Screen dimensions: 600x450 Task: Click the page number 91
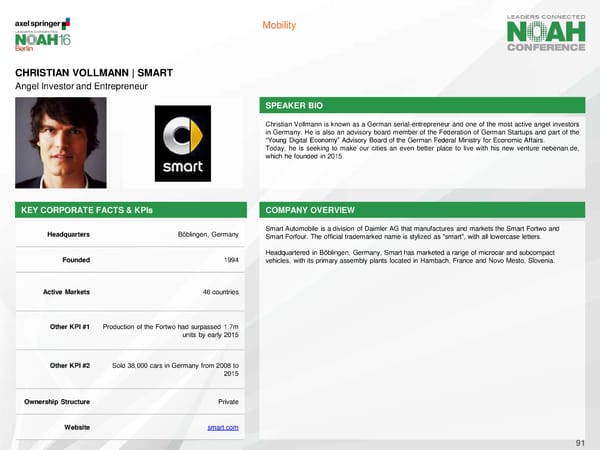(580, 443)
